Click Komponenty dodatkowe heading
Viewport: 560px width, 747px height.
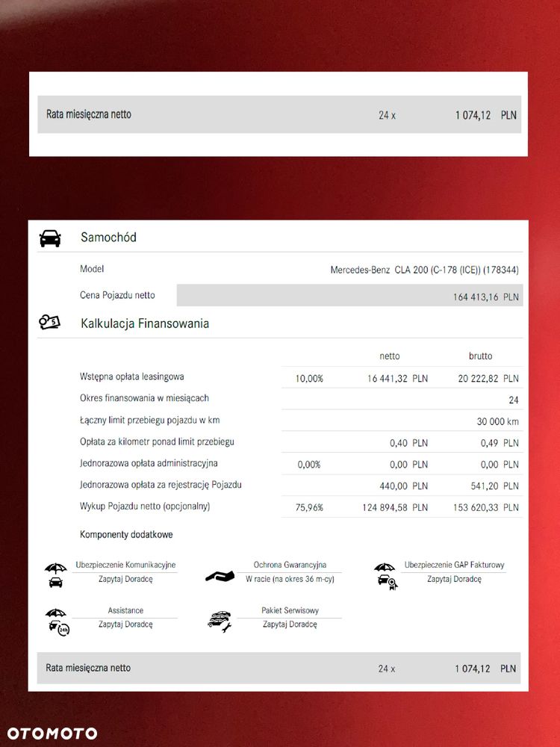pos(126,535)
